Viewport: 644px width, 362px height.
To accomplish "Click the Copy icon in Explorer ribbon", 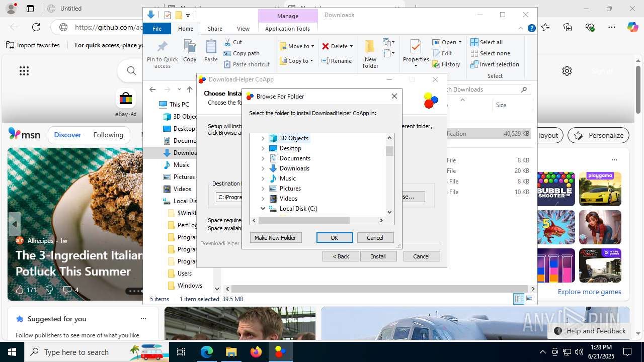I will (190, 51).
